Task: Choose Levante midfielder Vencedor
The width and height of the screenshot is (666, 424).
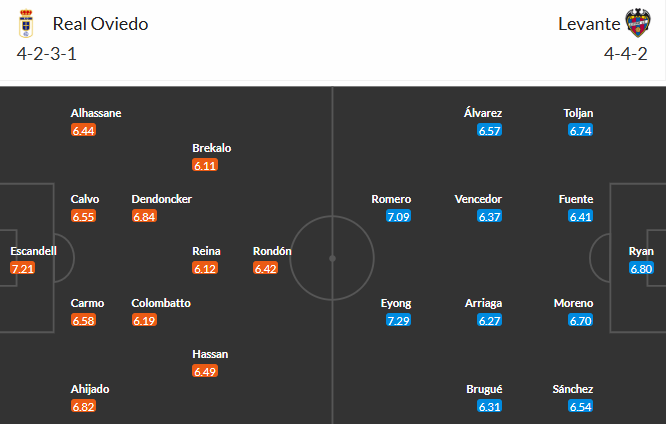Action: (x=478, y=199)
